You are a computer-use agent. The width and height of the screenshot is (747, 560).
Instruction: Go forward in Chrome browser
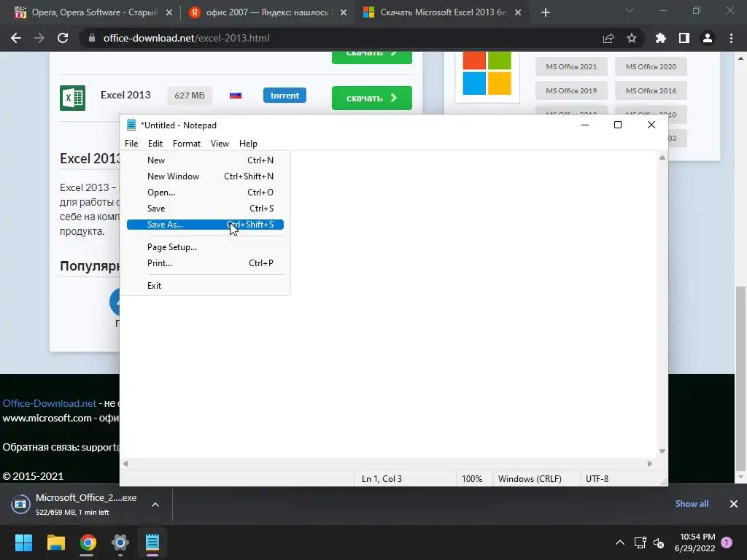(39, 38)
